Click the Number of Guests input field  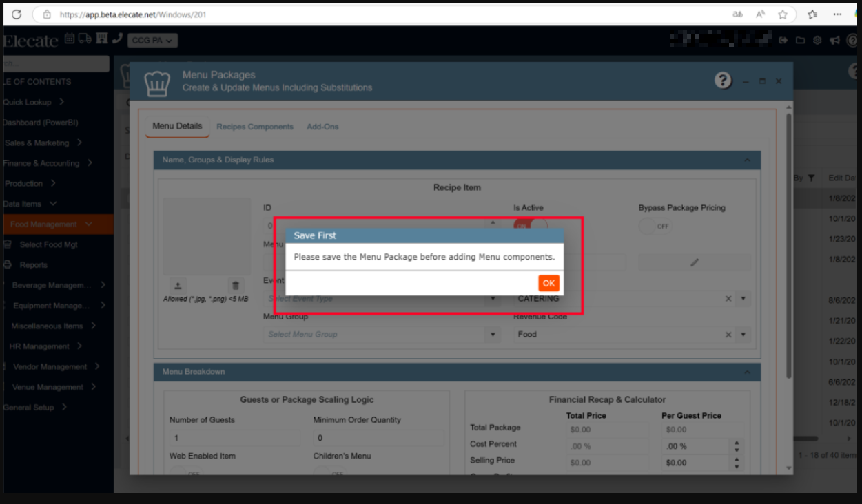[235, 438]
